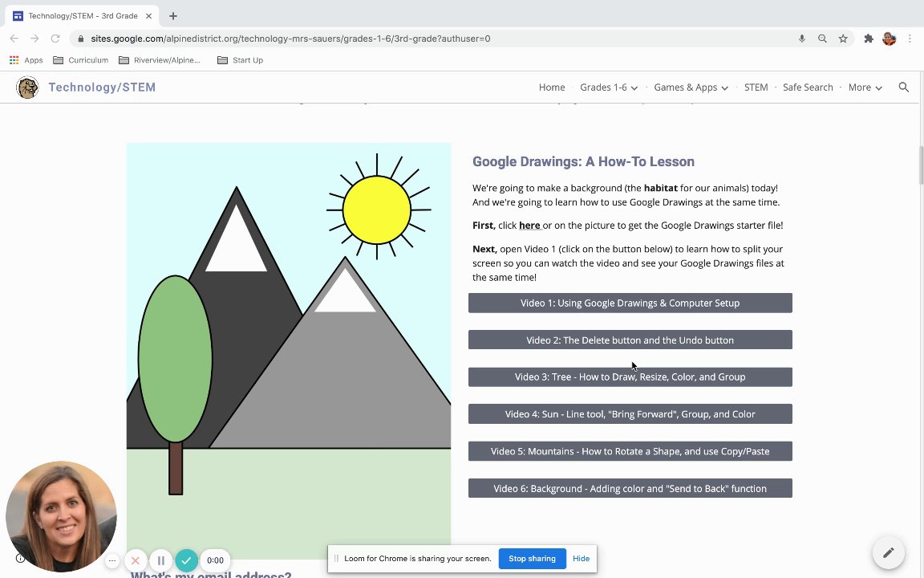Bookmark this page with the star icon

pos(843,39)
